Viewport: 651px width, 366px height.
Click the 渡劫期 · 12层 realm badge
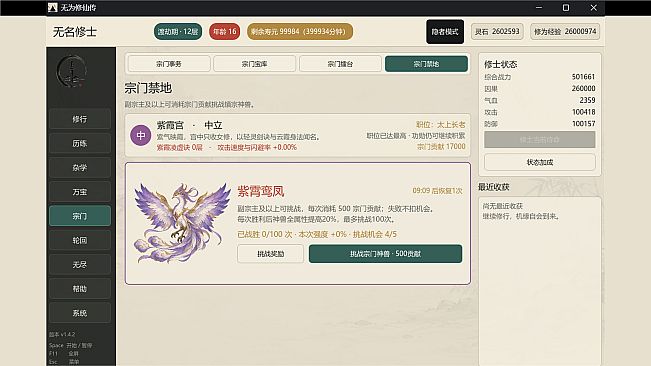point(178,32)
